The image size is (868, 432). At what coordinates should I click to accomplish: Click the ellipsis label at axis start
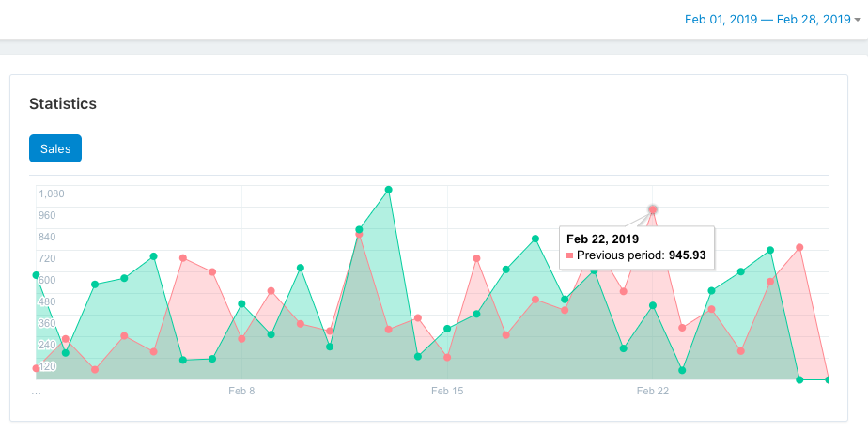pyautogui.click(x=36, y=392)
